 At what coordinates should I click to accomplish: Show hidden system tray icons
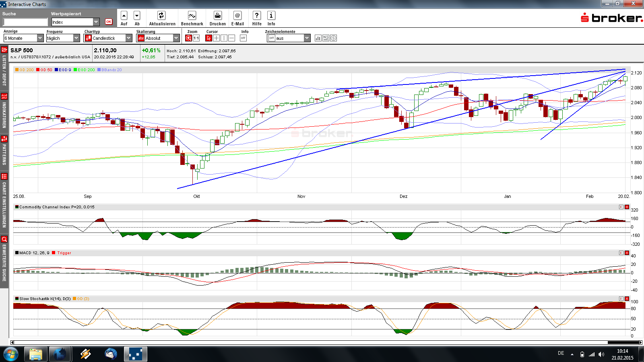(x=572, y=354)
